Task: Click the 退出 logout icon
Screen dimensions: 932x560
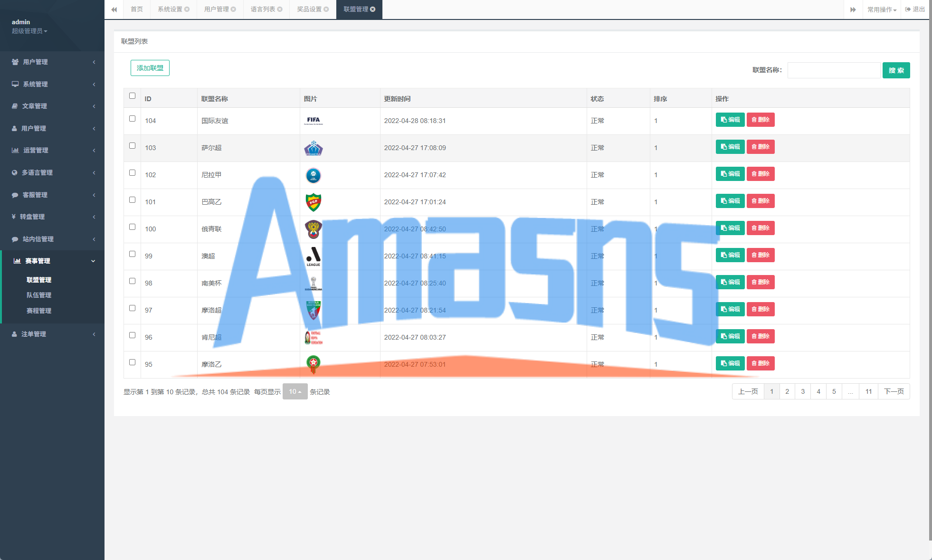Action: coord(908,9)
